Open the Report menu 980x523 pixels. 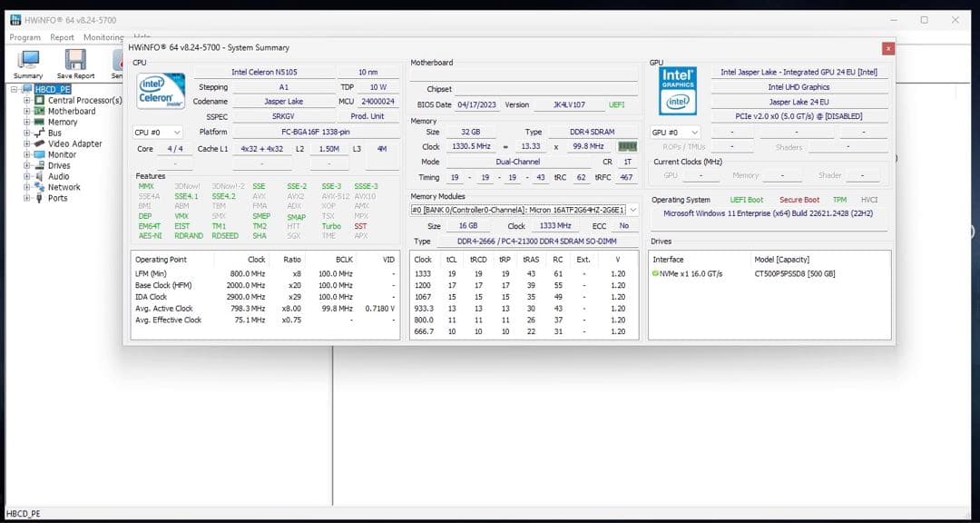62,37
